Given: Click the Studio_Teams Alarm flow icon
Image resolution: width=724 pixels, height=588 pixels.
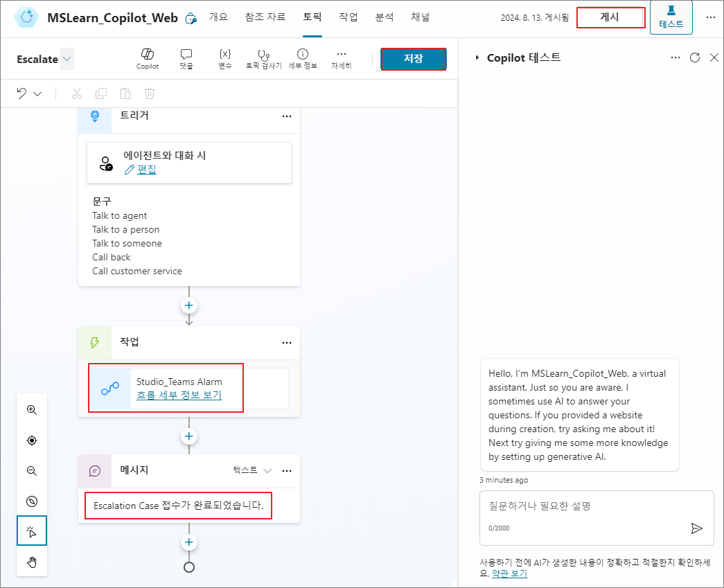Looking at the screenshot, I should pyautogui.click(x=110, y=388).
